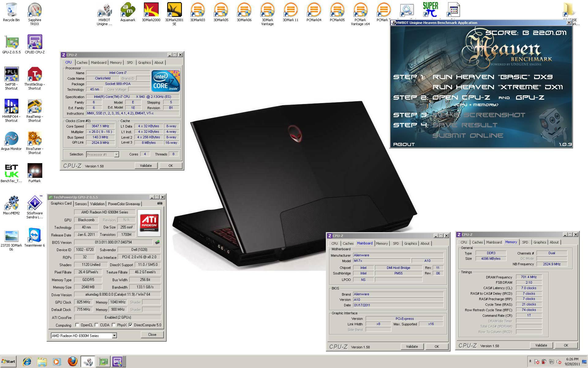Click Core Speed value 3647.1 MHz

(x=100, y=126)
